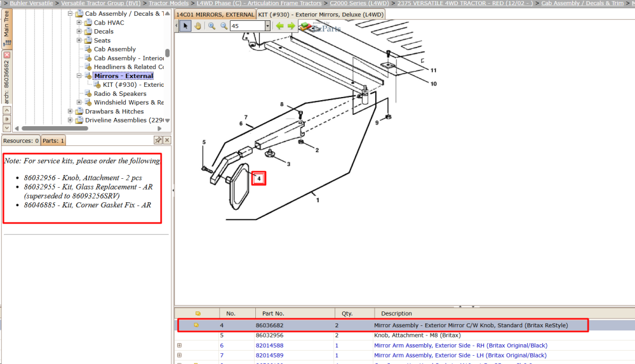
Task: Click the side tab scroll up arrow
Action: [x=7, y=110]
